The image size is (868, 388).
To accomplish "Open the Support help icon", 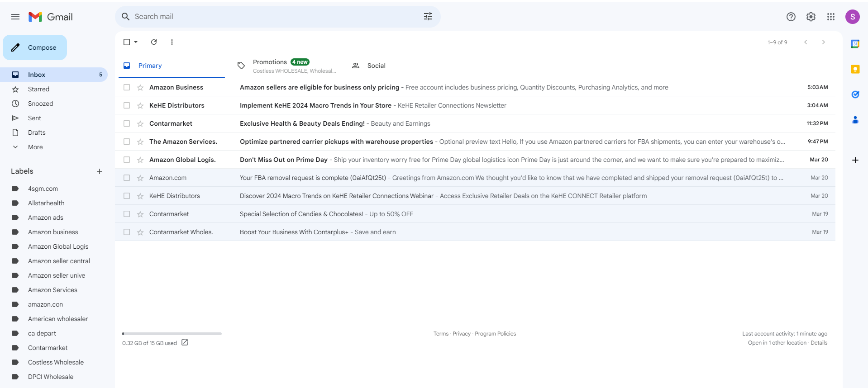I will coord(791,17).
